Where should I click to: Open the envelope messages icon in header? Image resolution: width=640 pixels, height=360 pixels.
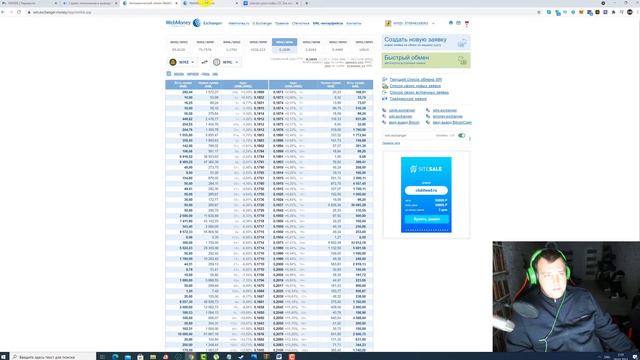coord(458,23)
